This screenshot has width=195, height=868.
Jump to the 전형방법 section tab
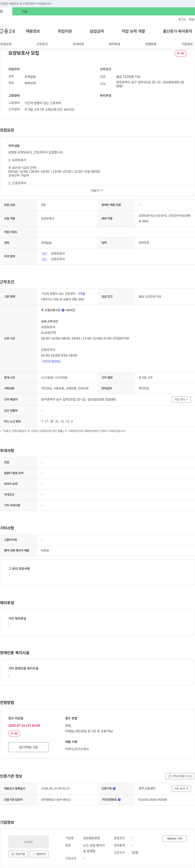(151, 44)
